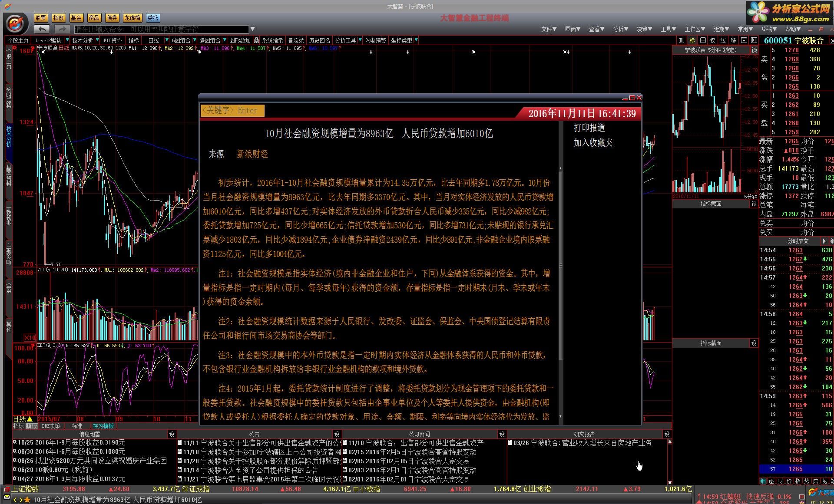Open the 文件 menu
This screenshot has width=834, height=504.
549,29
